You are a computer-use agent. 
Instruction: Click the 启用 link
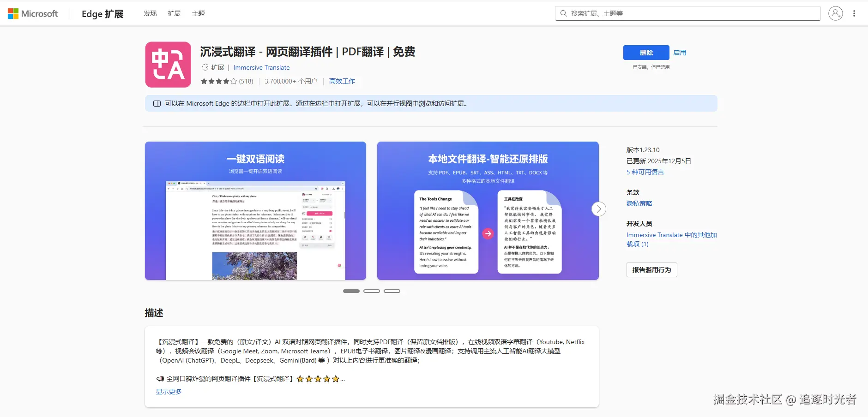tap(680, 53)
